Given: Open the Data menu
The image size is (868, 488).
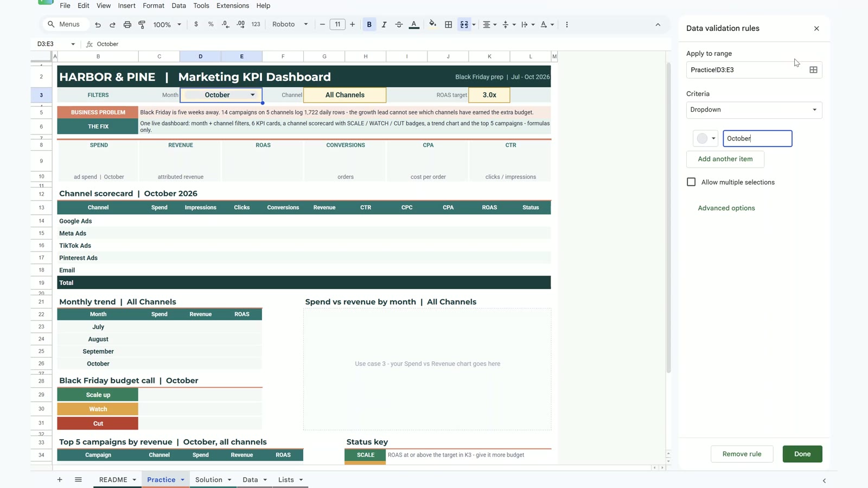Looking at the screenshot, I should [x=178, y=5].
